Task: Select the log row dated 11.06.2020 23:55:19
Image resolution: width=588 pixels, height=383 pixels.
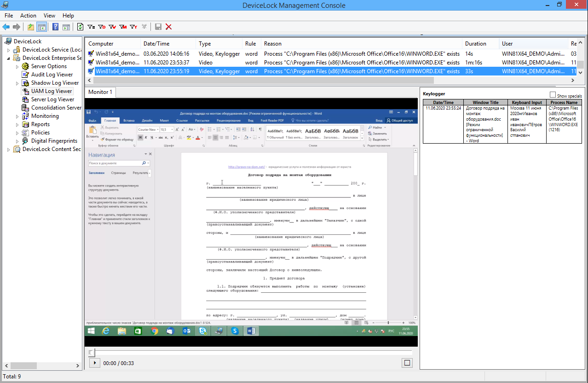Action: (x=331, y=71)
